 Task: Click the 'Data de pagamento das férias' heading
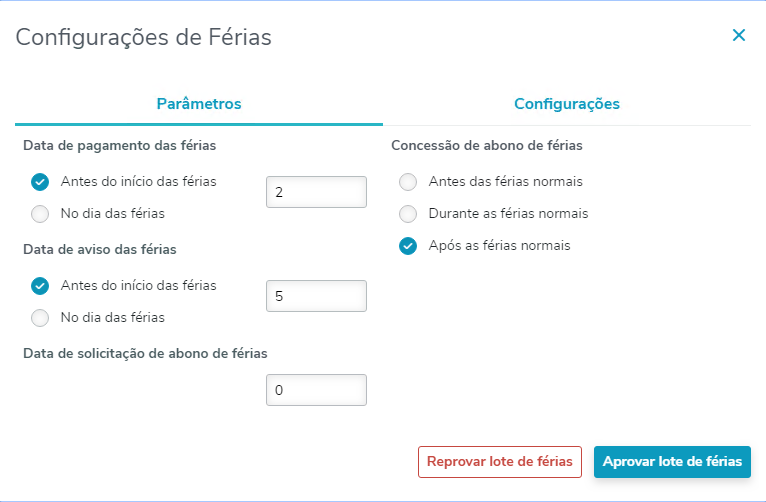120,146
